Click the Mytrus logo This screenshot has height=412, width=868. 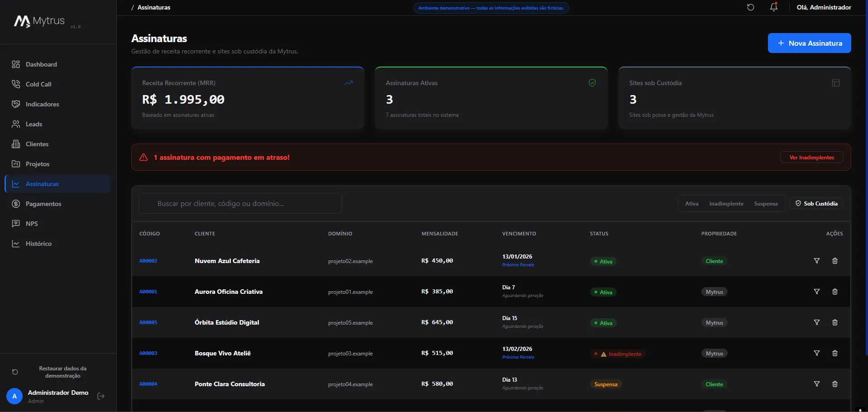point(39,21)
